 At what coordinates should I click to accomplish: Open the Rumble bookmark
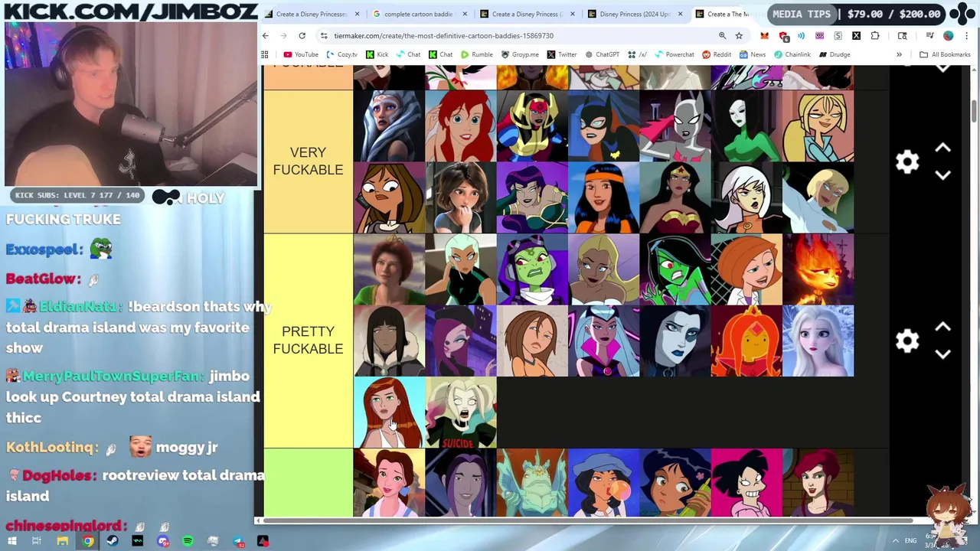[x=476, y=54]
